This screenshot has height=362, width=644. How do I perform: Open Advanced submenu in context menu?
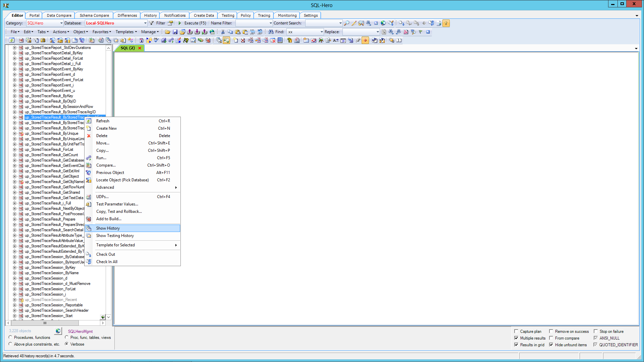[x=132, y=187]
